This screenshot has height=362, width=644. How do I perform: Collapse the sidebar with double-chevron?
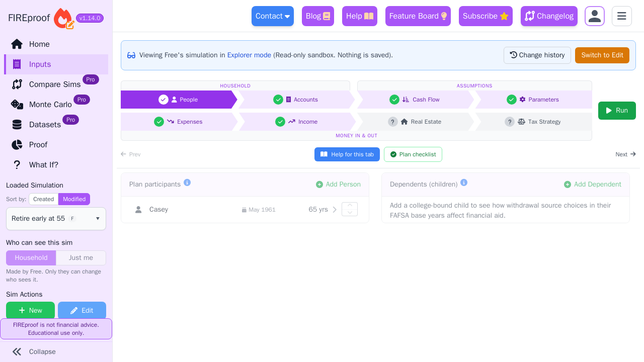17,351
